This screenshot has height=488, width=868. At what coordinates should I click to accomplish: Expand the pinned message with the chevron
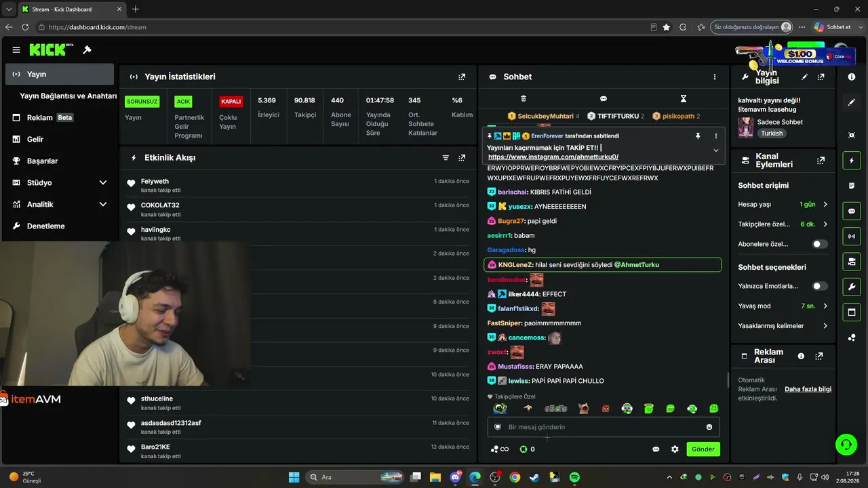[x=715, y=150]
